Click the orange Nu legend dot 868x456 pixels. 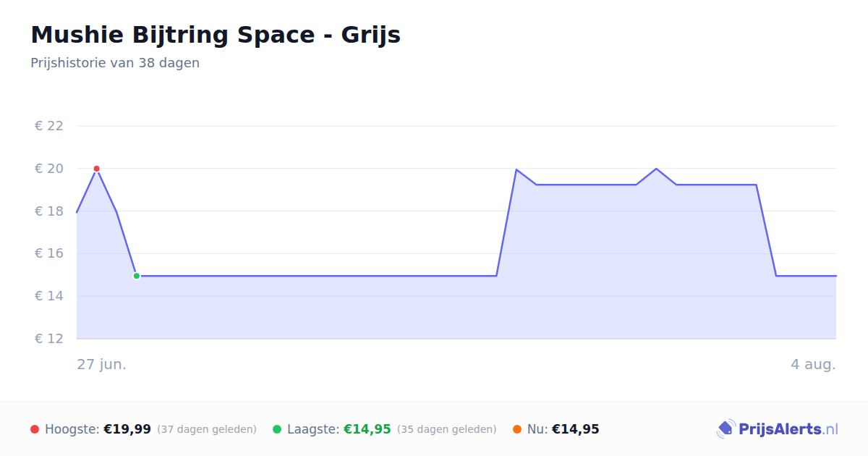517,429
